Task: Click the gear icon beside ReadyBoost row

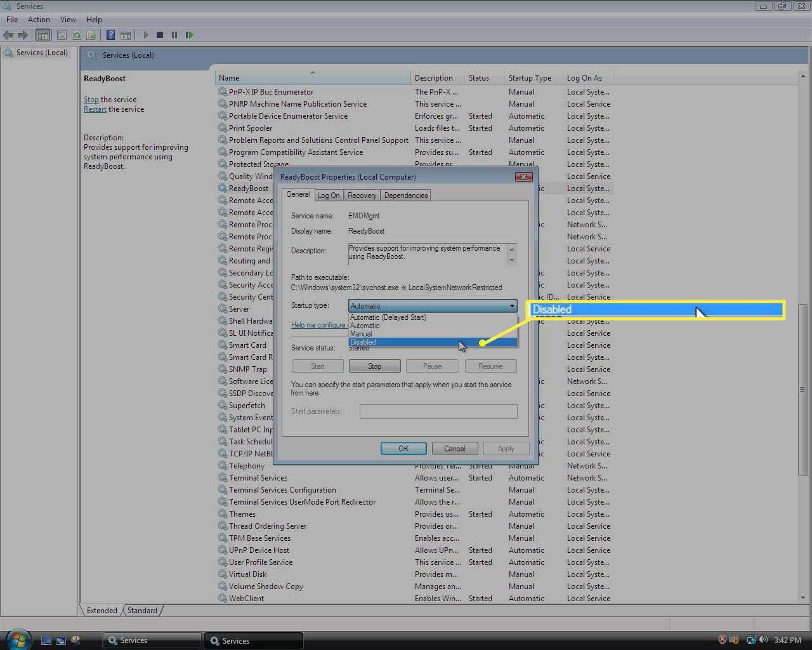Action: click(223, 189)
